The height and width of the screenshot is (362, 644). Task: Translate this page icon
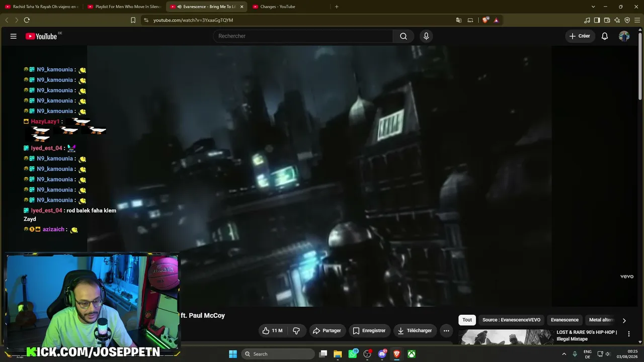pyautogui.click(x=458, y=20)
